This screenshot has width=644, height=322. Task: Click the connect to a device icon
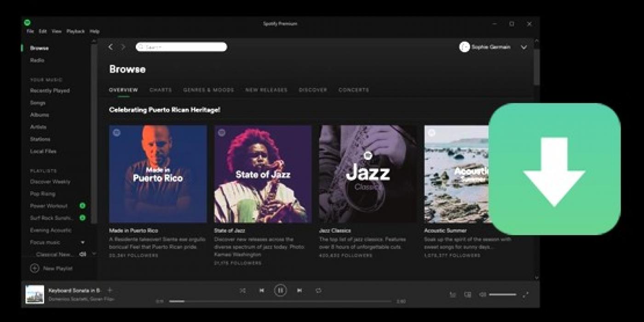click(467, 295)
